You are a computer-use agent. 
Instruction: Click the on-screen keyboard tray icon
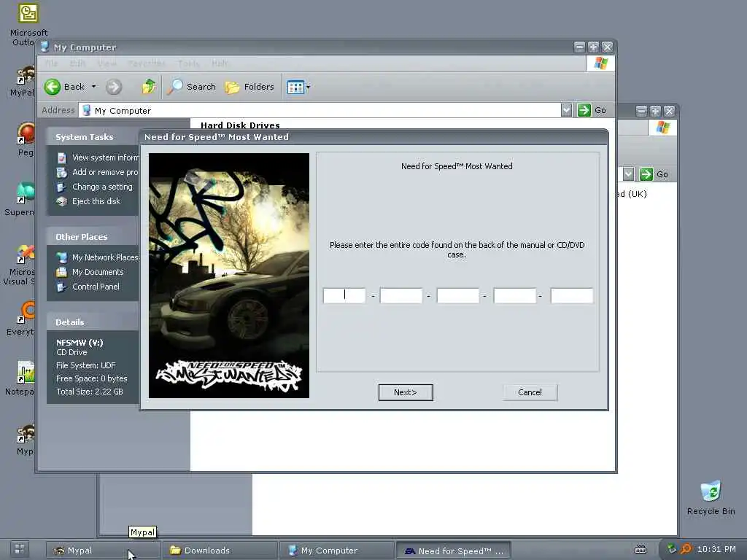(640, 550)
